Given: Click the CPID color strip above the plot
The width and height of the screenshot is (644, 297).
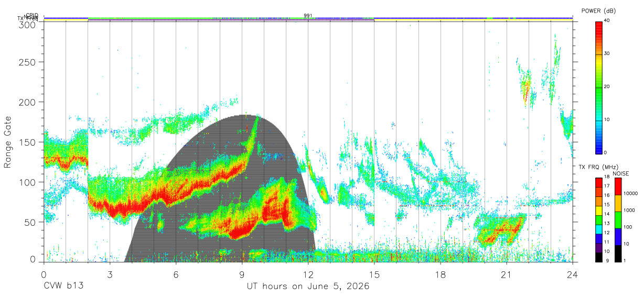Looking at the screenshot, I should [x=308, y=18].
